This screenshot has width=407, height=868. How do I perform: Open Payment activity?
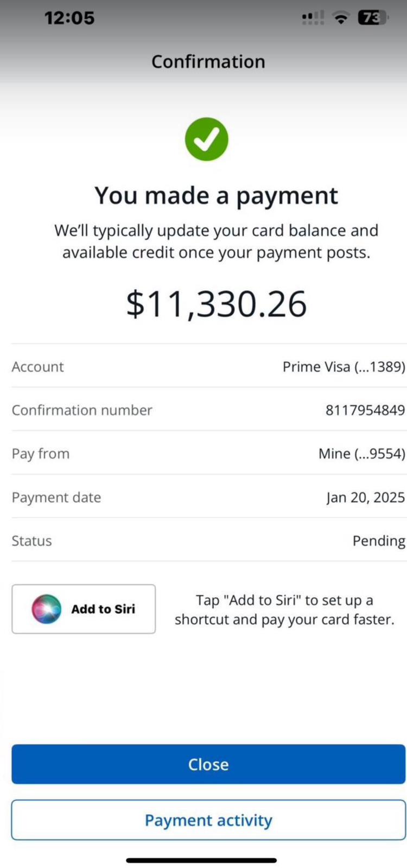click(208, 820)
